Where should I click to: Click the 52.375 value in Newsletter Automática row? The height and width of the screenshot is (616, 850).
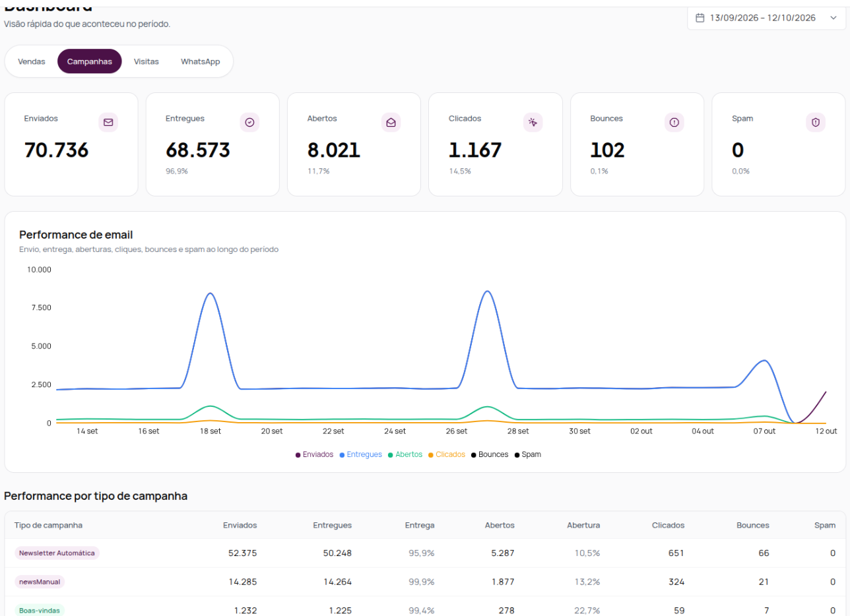click(242, 553)
